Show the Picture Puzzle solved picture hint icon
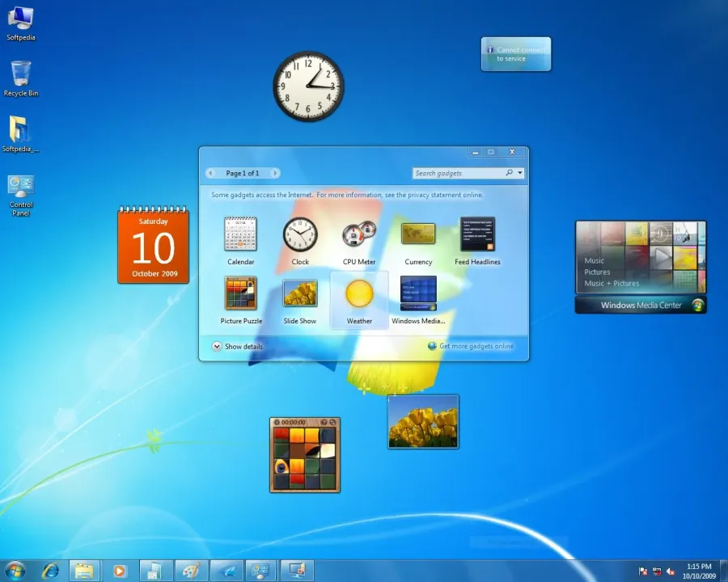728x582 pixels. [x=324, y=422]
